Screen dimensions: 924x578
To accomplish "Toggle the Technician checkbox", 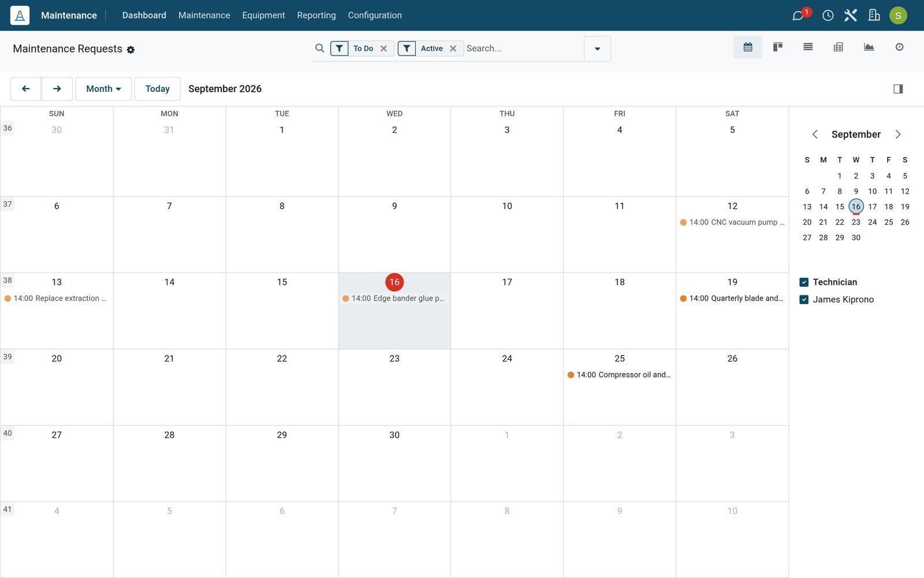I will 804,283.
